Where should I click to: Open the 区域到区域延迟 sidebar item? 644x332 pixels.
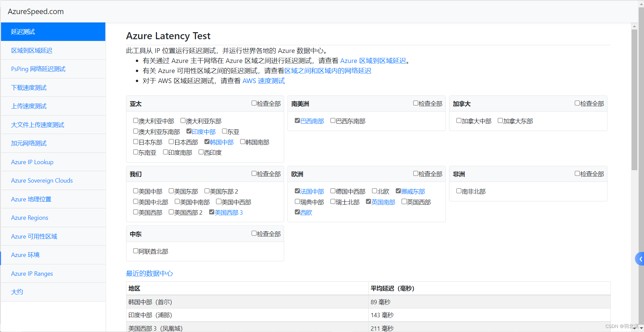53,50
